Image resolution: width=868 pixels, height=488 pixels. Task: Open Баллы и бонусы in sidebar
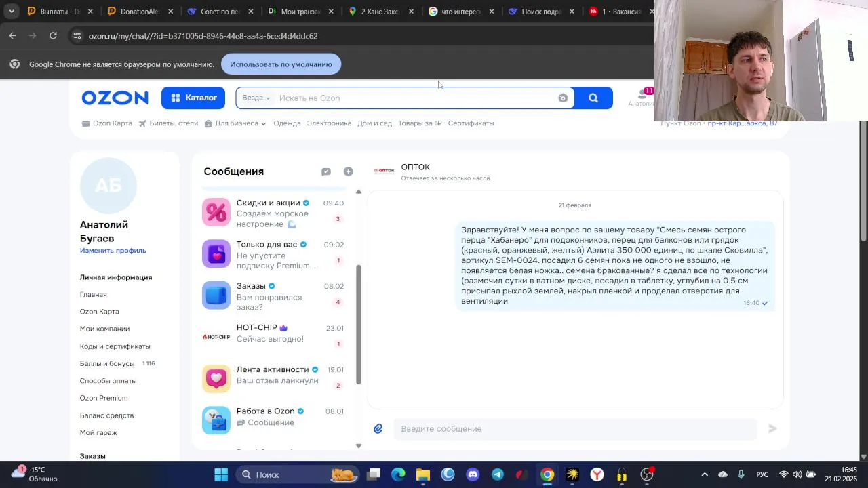[x=106, y=363]
